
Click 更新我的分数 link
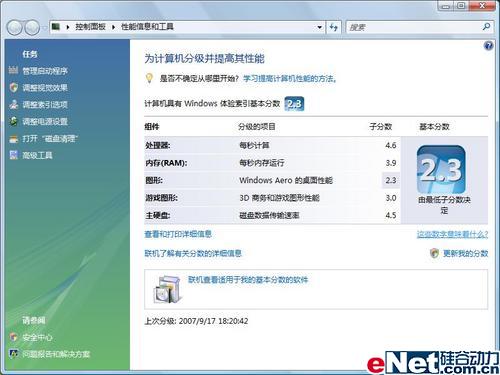click(465, 253)
